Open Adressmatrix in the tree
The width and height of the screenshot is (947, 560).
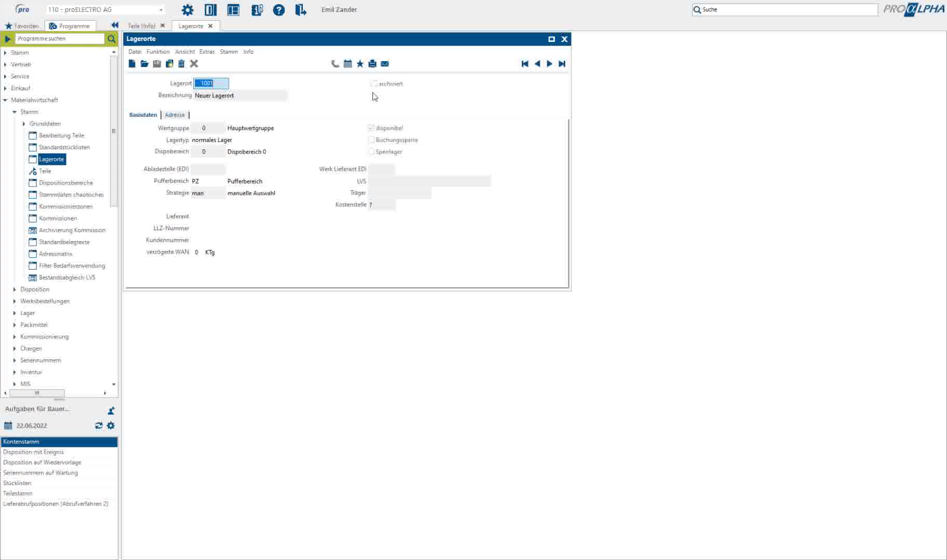[x=55, y=254]
